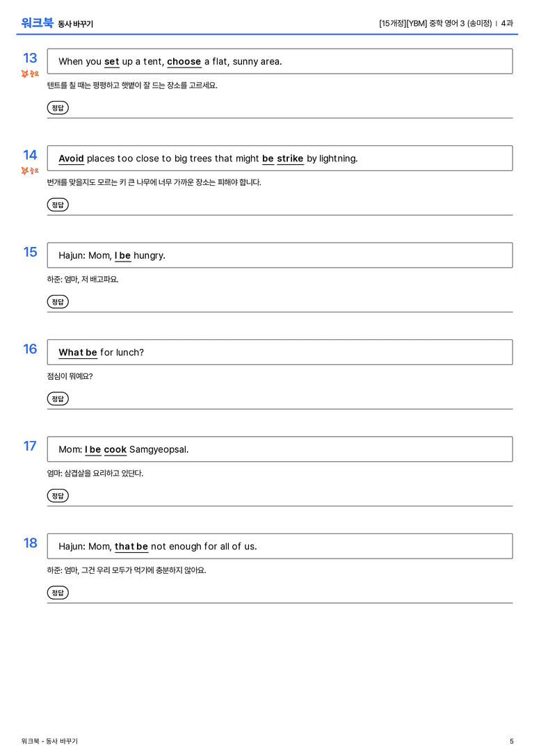The width and height of the screenshot is (534, 756).
Task: Click the underlined 'cook' in question 17
Action: [x=115, y=449]
